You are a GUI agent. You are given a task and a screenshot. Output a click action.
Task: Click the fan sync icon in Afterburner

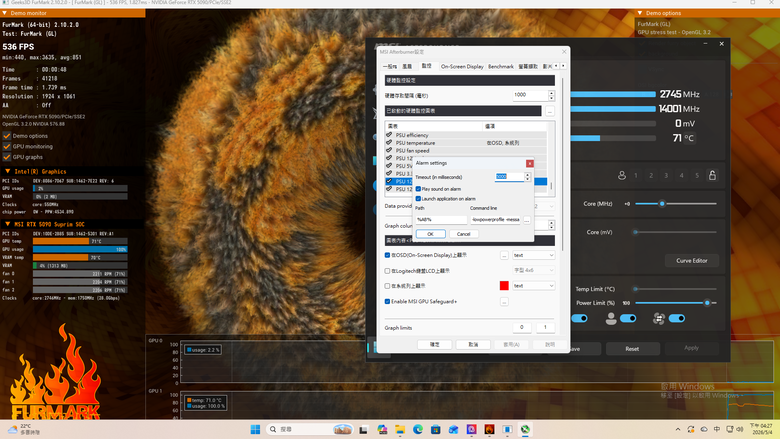pyautogui.click(x=659, y=319)
